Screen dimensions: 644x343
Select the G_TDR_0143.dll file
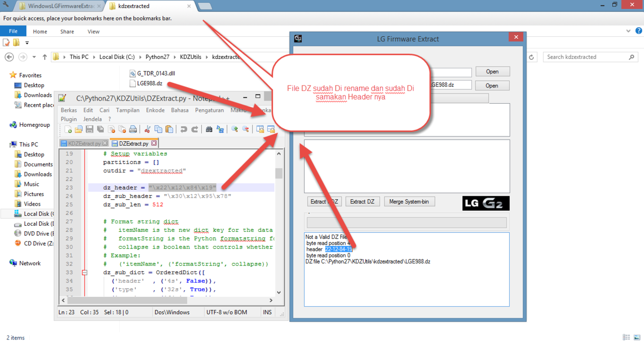point(155,73)
